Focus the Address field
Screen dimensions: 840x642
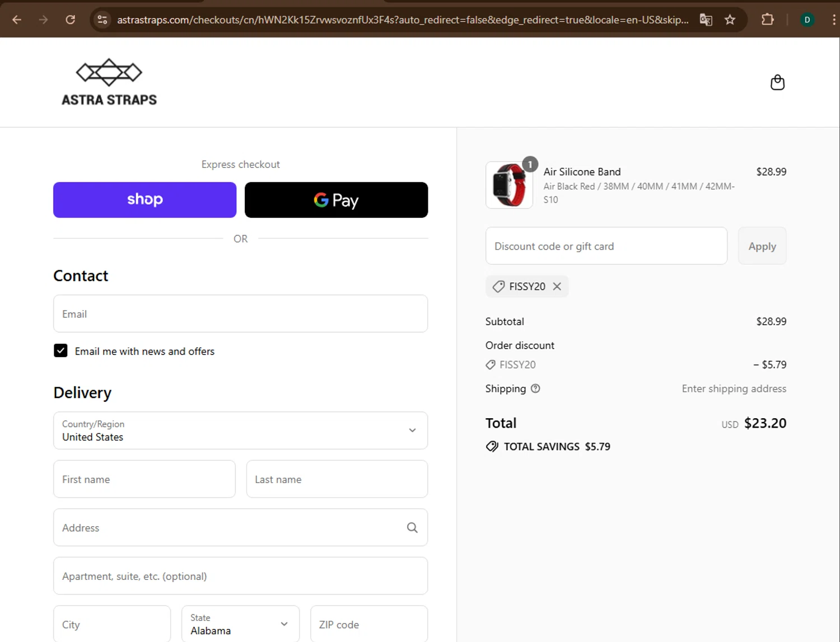coord(240,527)
